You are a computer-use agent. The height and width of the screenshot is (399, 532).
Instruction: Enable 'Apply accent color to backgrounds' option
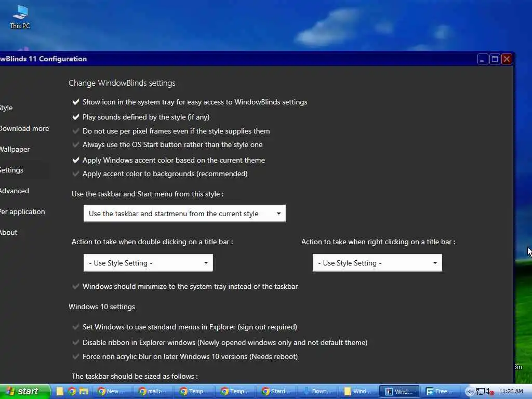[76, 174]
